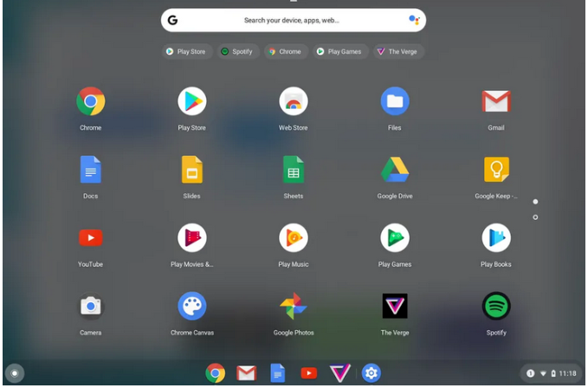Select the Play Games suggestion chip
588x388 pixels.
339,52
